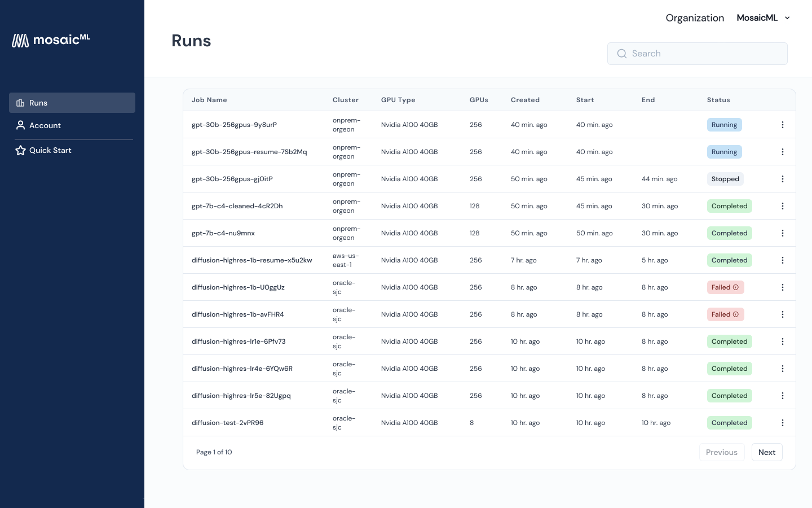Viewport: 812px width, 508px height.
Task: Click the oracle-sjc cluster for diffusion-test-2vPR96
Action: 344,423
